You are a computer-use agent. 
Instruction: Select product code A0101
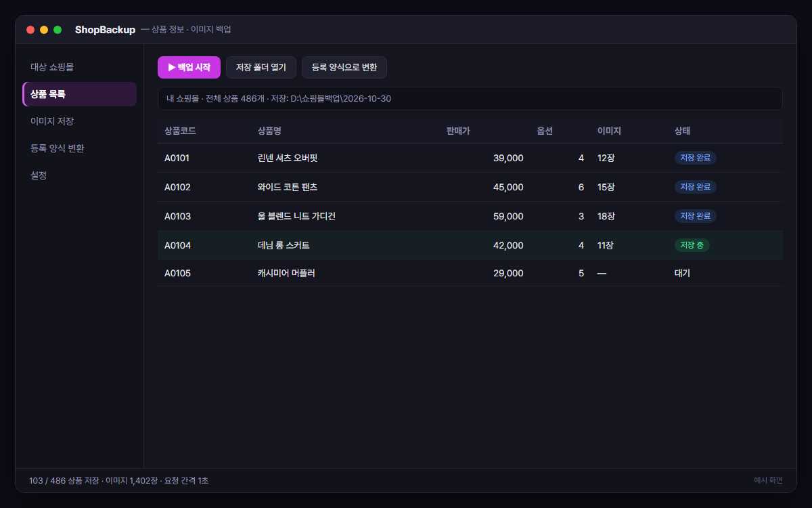(177, 158)
